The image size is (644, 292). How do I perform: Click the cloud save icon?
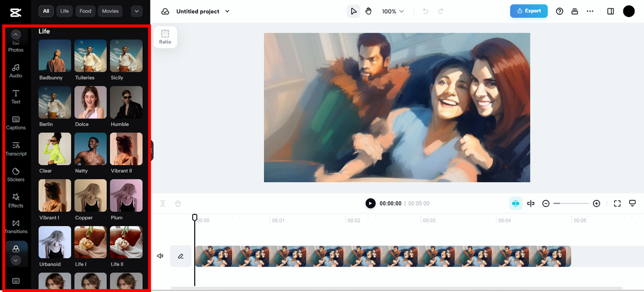tap(165, 11)
